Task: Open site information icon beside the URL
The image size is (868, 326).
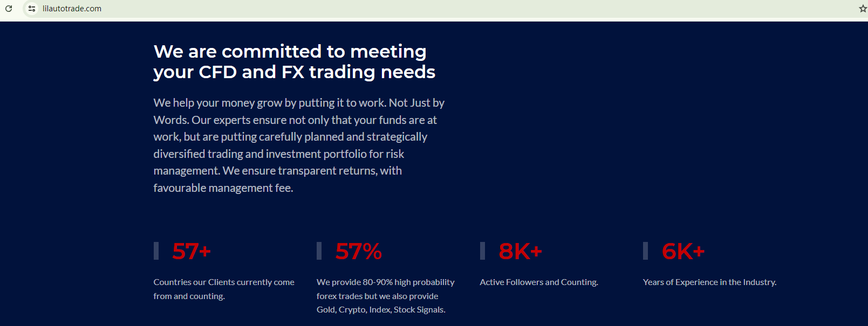Action: pyautogui.click(x=32, y=9)
